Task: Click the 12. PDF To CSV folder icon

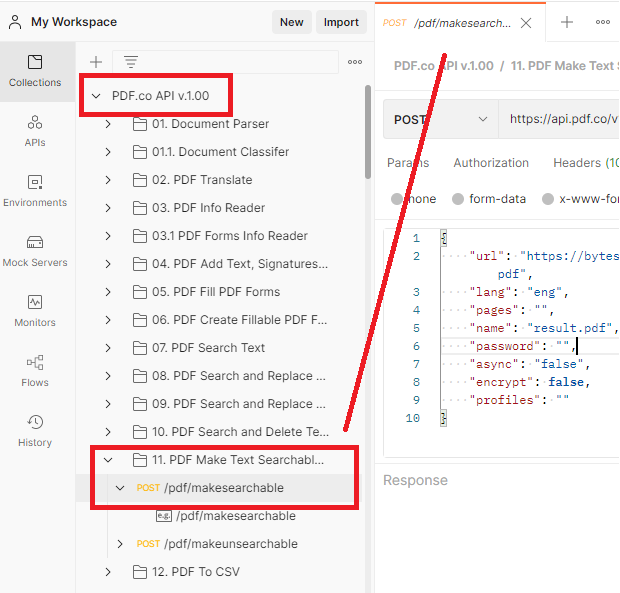Action: (140, 572)
